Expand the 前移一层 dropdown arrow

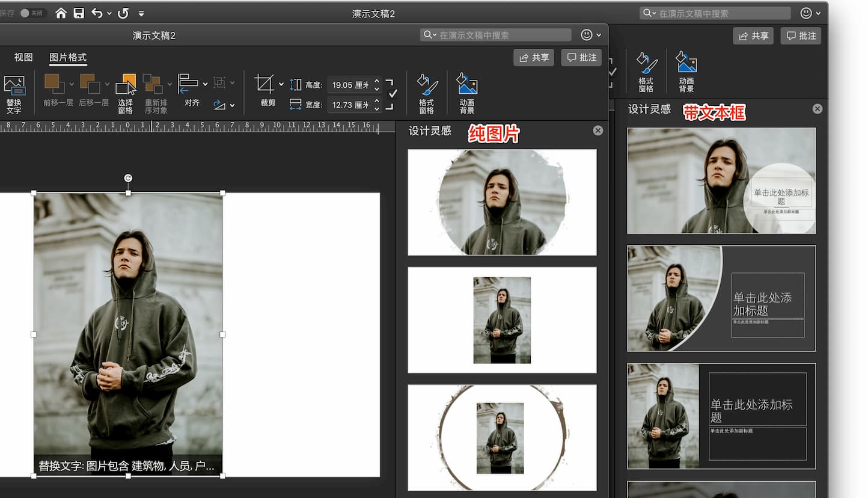tap(72, 84)
